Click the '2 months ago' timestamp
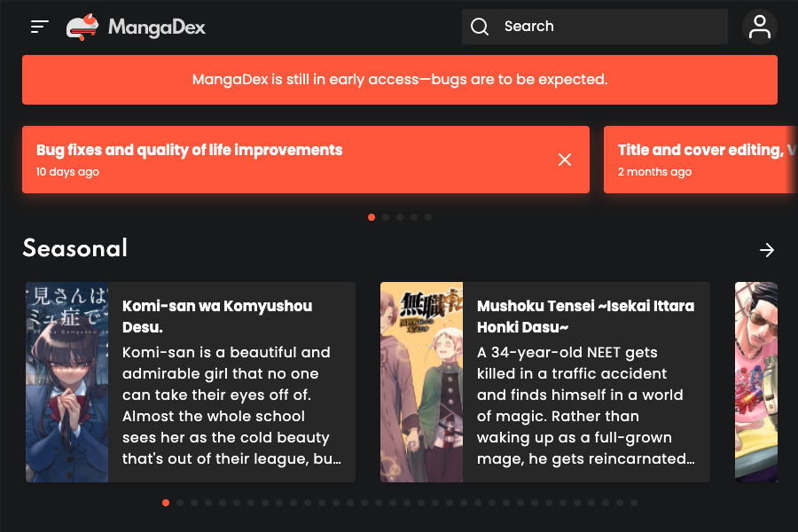The height and width of the screenshot is (532, 798). point(655,172)
